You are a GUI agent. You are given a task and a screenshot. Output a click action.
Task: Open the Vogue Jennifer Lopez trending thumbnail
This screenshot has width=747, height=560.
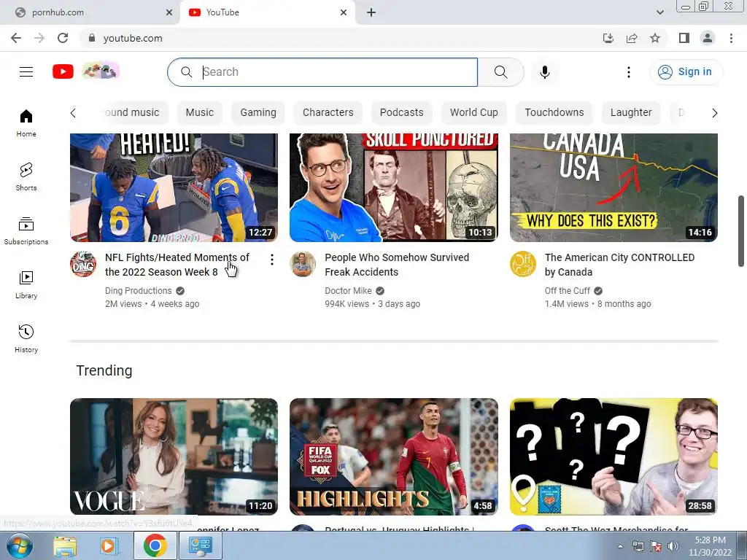pos(174,456)
